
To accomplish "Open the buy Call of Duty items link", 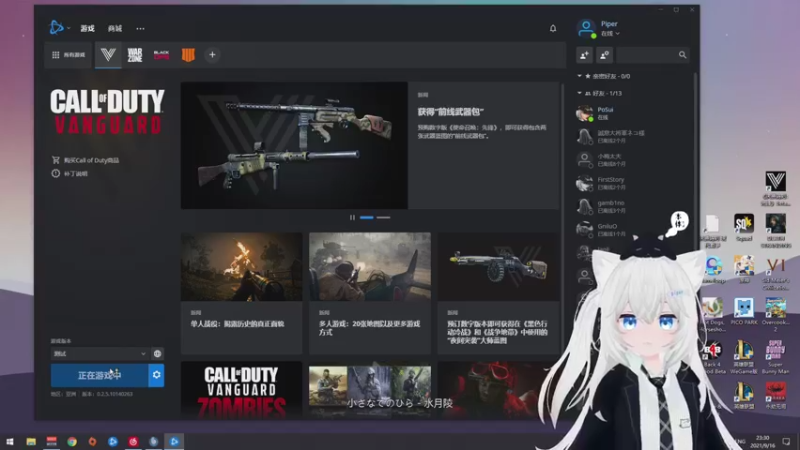I will (x=85, y=160).
